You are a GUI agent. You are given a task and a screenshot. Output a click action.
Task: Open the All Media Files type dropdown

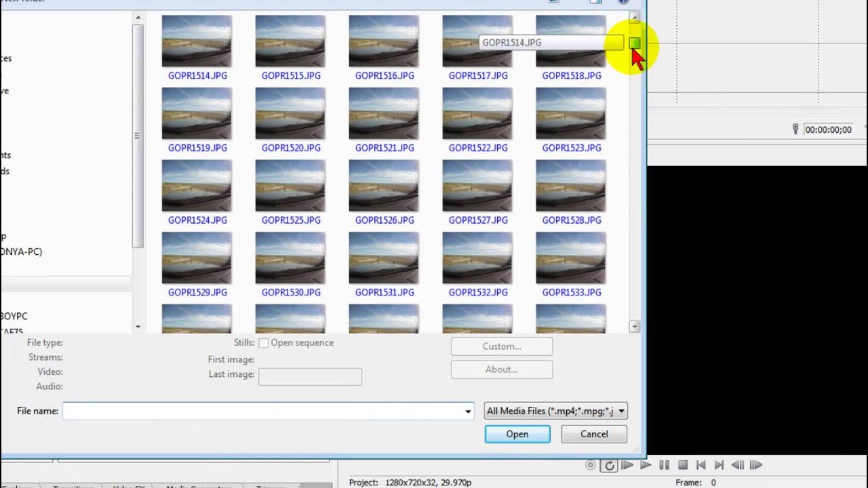pos(555,411)
